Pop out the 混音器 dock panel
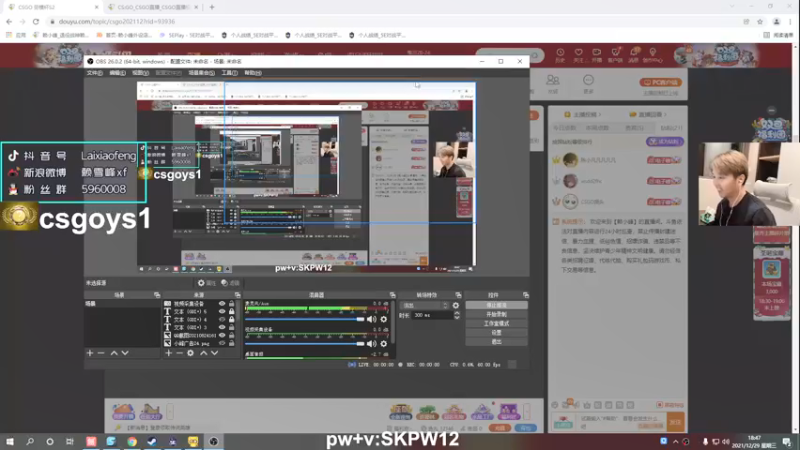 tap(392, 295)
